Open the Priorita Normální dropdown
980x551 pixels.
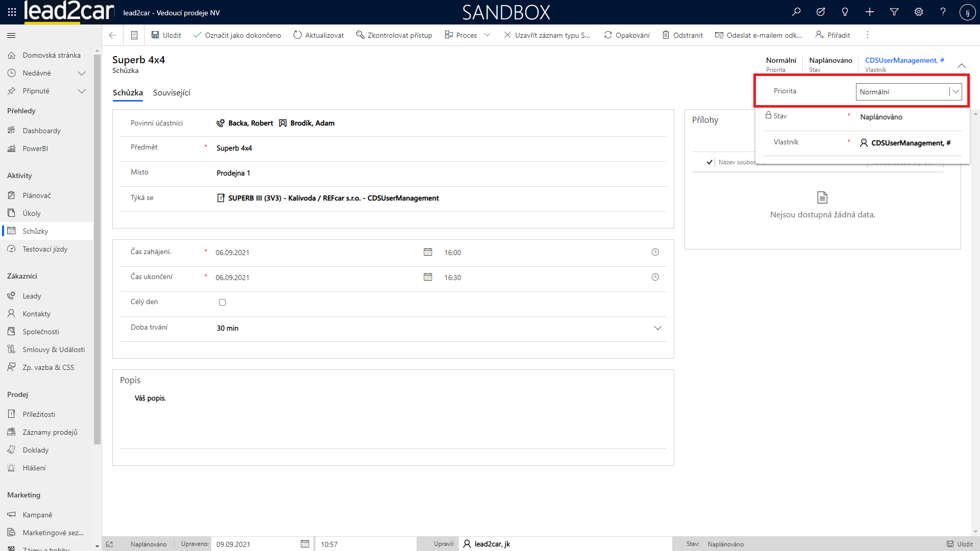click(x=909, y=92)
